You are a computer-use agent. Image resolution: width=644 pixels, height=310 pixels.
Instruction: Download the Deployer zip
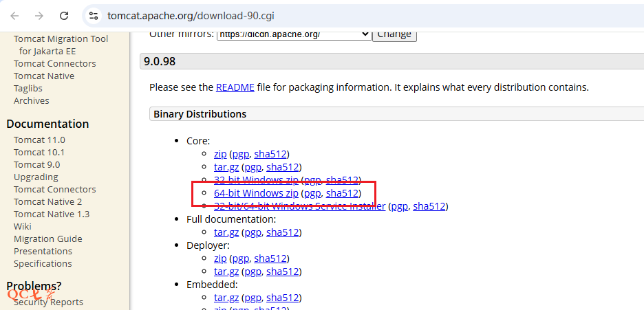[220, 258]
